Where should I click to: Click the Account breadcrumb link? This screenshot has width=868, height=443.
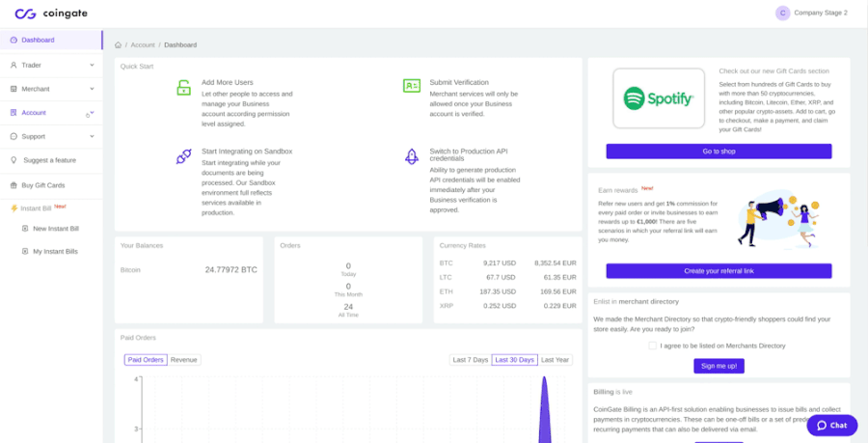coord(143,44)
